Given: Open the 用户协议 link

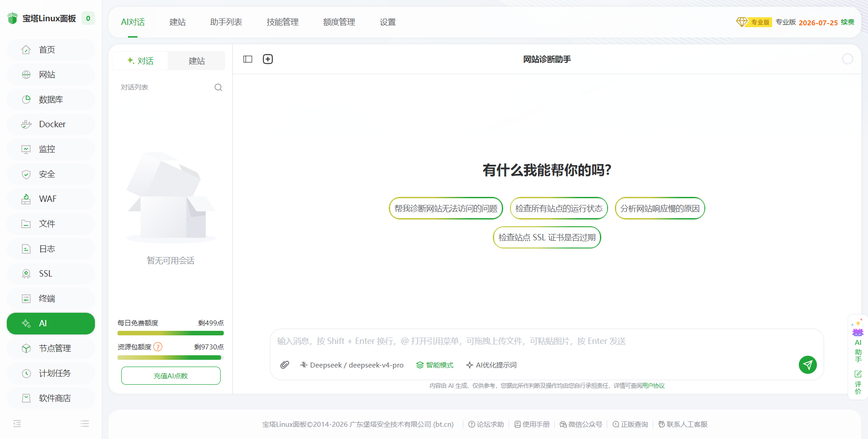Looking at the screenshot, I should pyautogui.click(x=653, y=386).
